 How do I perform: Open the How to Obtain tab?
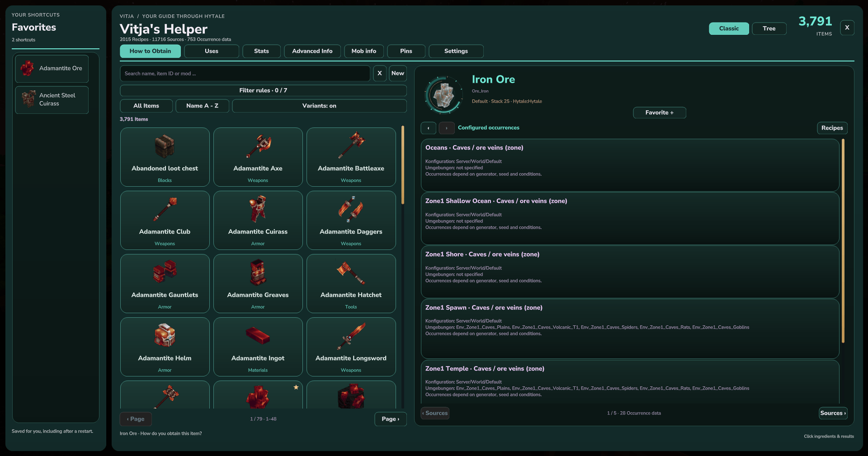(150, 51)
